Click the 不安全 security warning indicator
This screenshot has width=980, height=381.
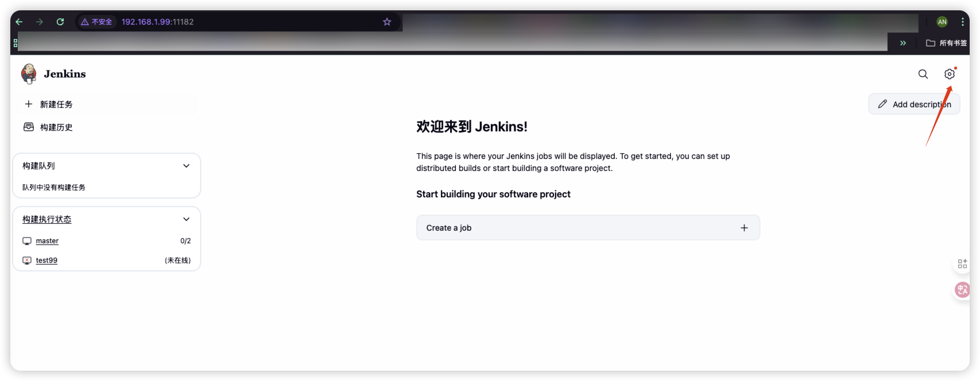click(96, 22)
